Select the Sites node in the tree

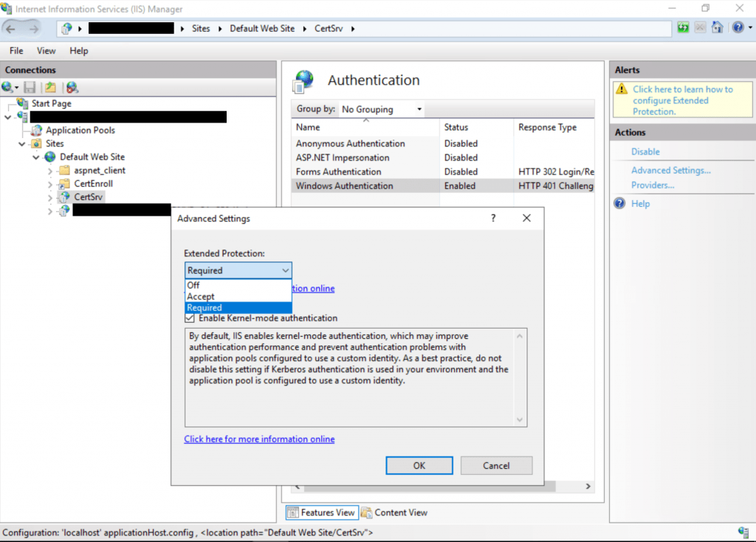[55, 144]
